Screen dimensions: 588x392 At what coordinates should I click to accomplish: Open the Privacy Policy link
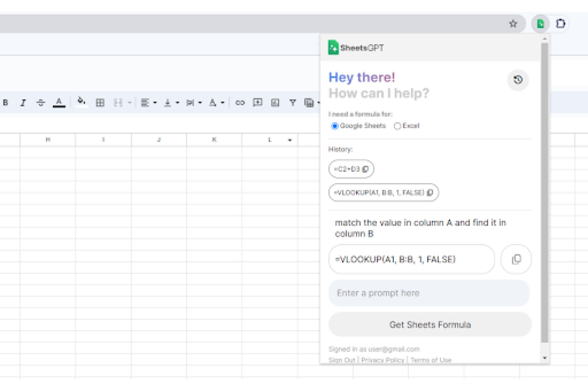click(x=383, y=360)
